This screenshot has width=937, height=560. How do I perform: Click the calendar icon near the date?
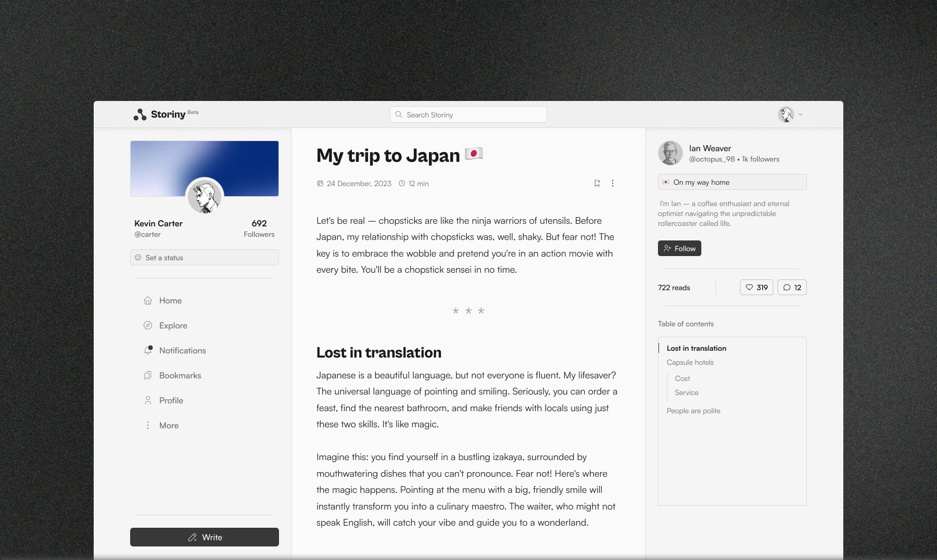pos(320,183)
